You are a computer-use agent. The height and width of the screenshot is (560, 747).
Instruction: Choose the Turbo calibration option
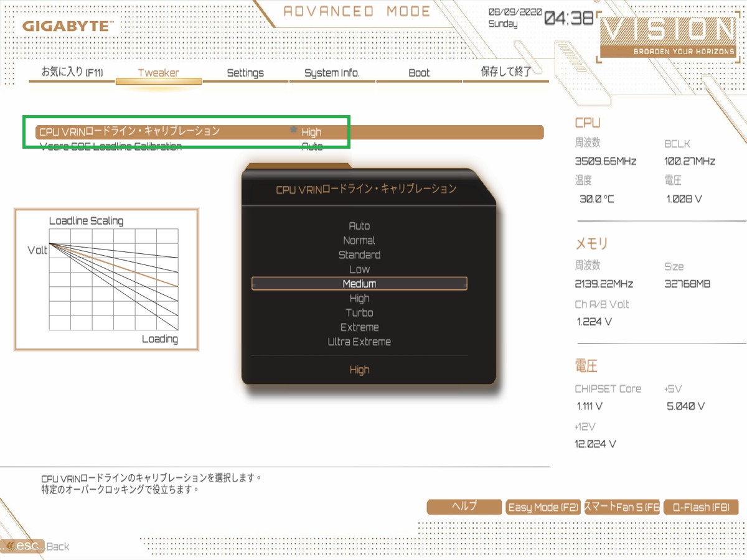pyautogui.click(x=359, y=312)
